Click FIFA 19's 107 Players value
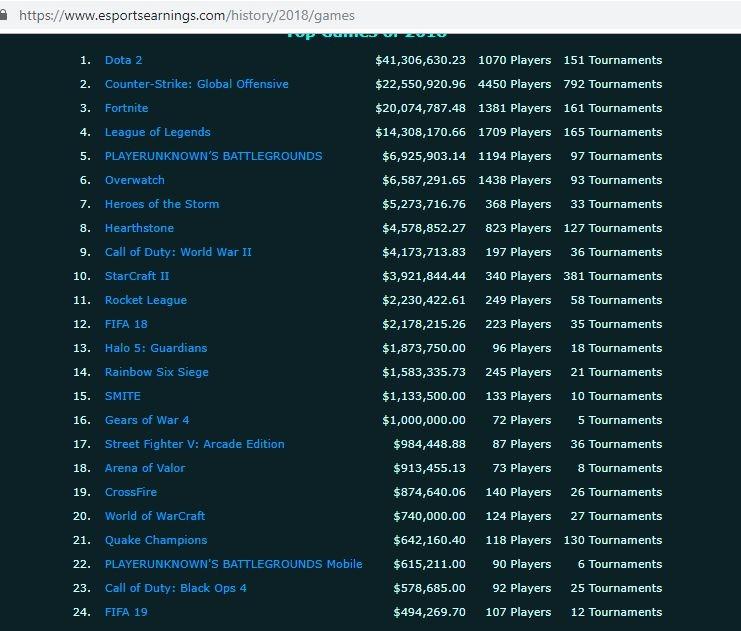 (x=518, y=613)
